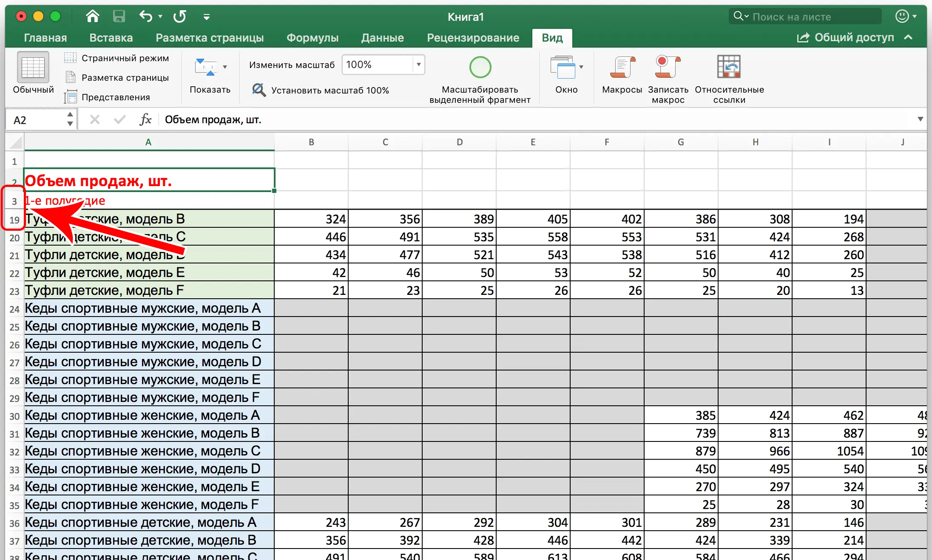
Task: Click cell 'Туфли детские, модель E'
Action: pos(149,272)
